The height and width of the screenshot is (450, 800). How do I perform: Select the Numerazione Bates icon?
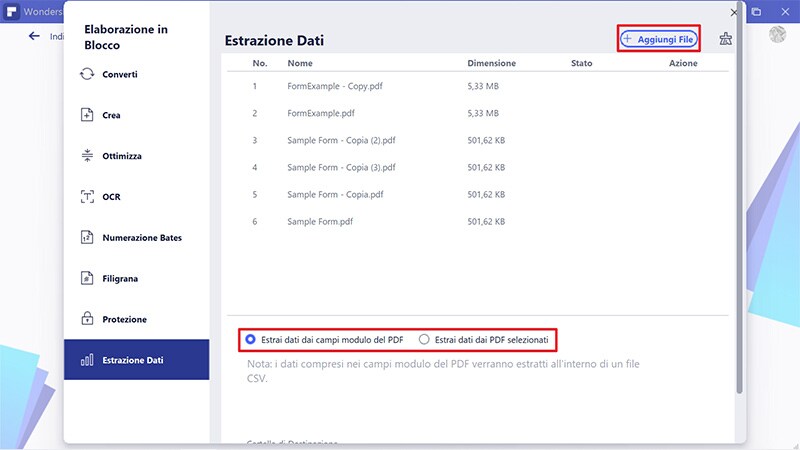(87, 238)
